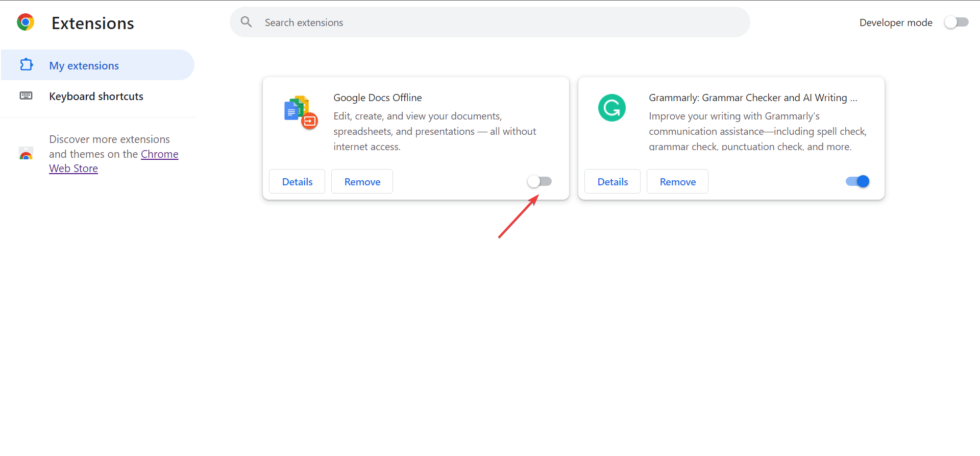Focus the Search extensions field

point(490,22)
